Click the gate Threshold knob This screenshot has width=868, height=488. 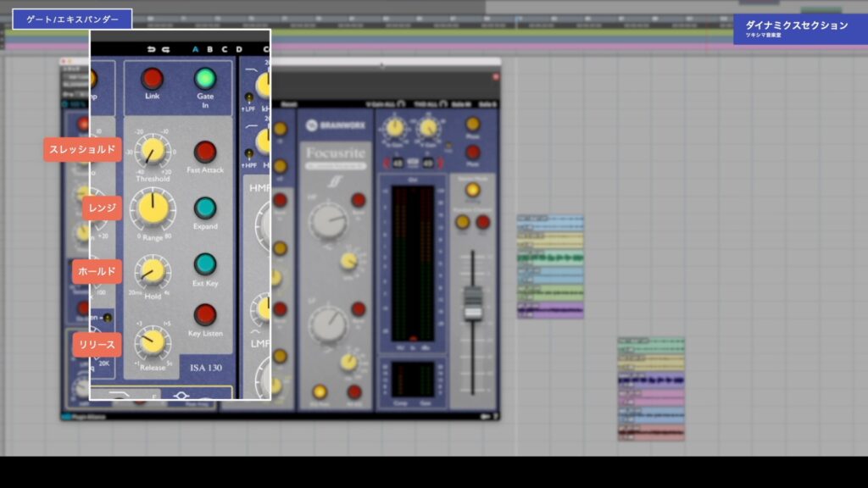[153, 151]
